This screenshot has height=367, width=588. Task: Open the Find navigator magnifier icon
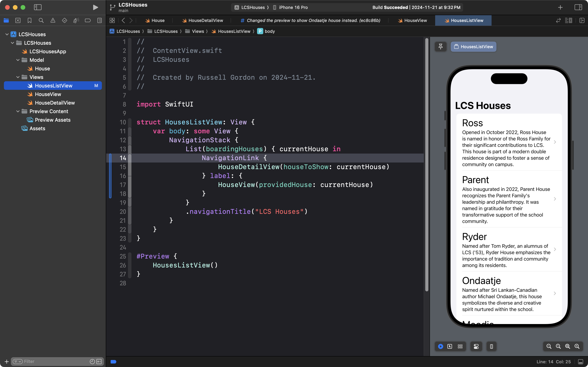[41, 21]
